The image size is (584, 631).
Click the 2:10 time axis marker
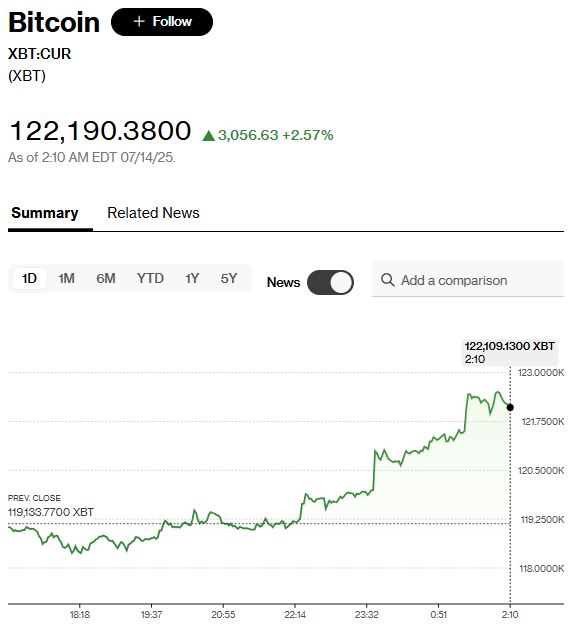(510, 615)
